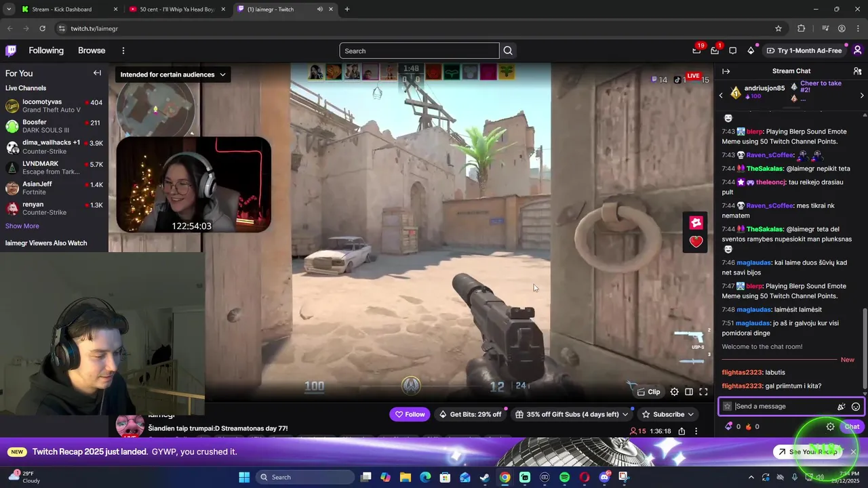Viewport: 868px width, 488px height.
Task: Click the search magnifier button
Action: [x=508, y=51]
